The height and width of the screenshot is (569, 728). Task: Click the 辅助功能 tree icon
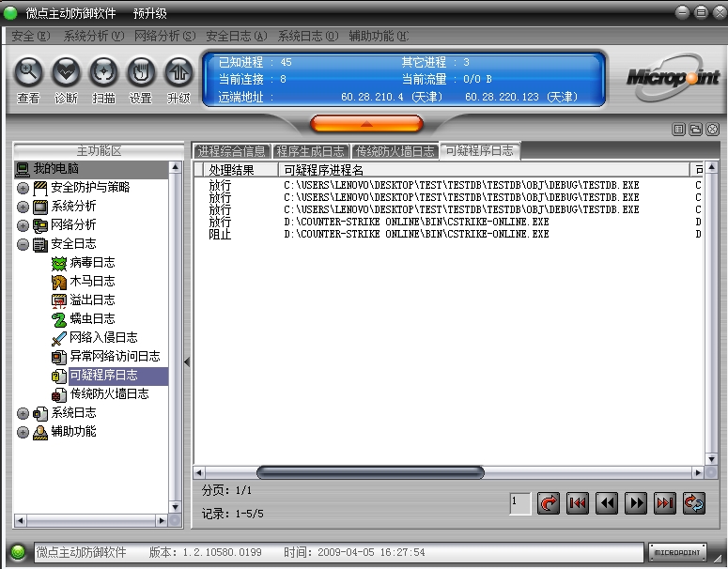point(40,432)
